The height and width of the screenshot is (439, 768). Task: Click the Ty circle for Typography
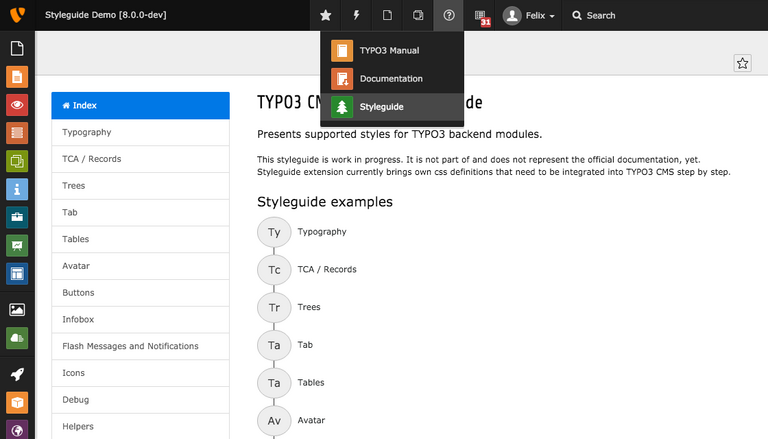pyautogui.click(x=274, y=232)
